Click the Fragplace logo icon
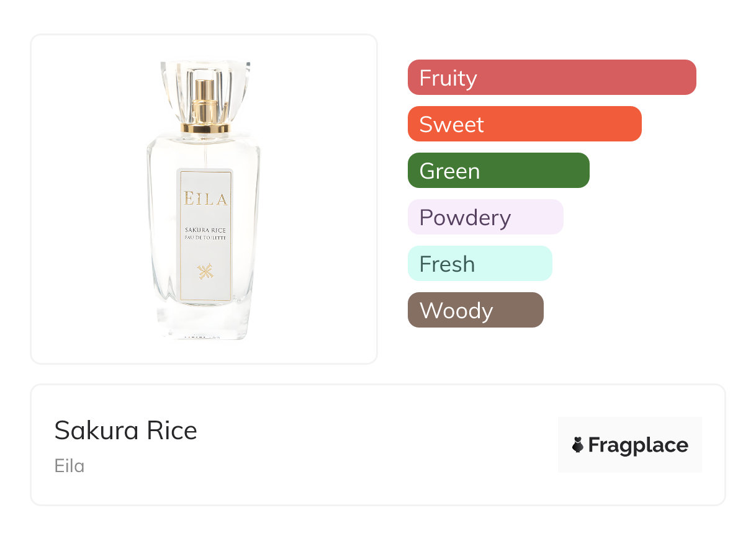This screenshot has height=536, width=756. (578, 445)
